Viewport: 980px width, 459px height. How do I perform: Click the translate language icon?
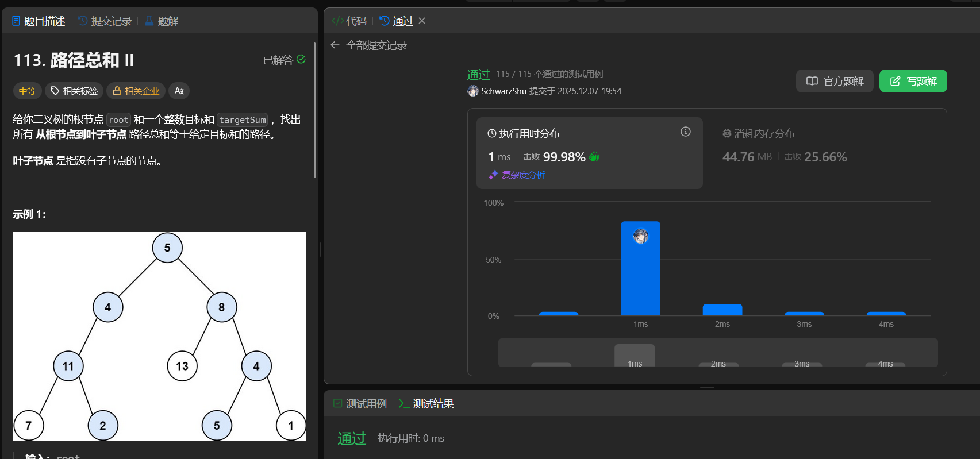pos(179,91)
